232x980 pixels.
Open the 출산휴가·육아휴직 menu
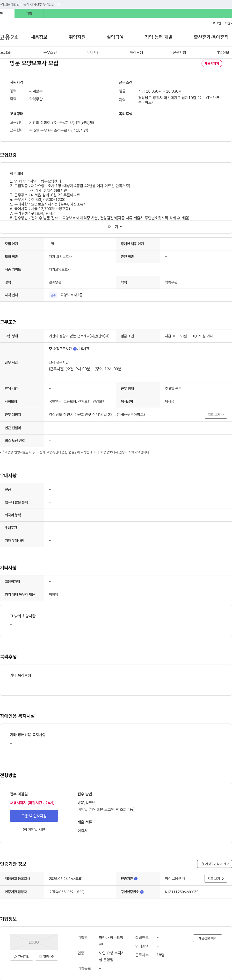click(x=211, y=37)
